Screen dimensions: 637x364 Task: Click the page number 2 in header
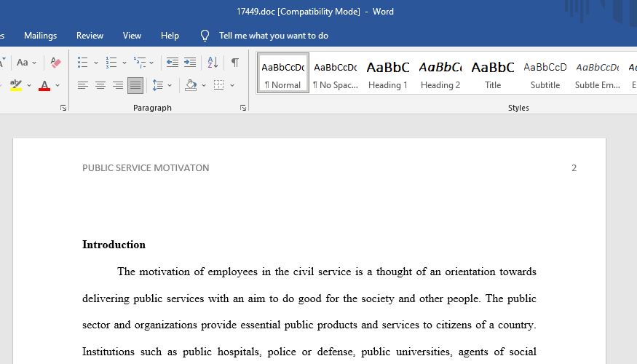(574, 167)
